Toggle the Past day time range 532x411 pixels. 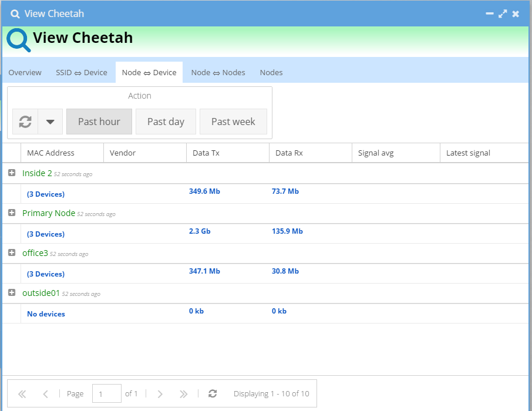tap(166, 122)
